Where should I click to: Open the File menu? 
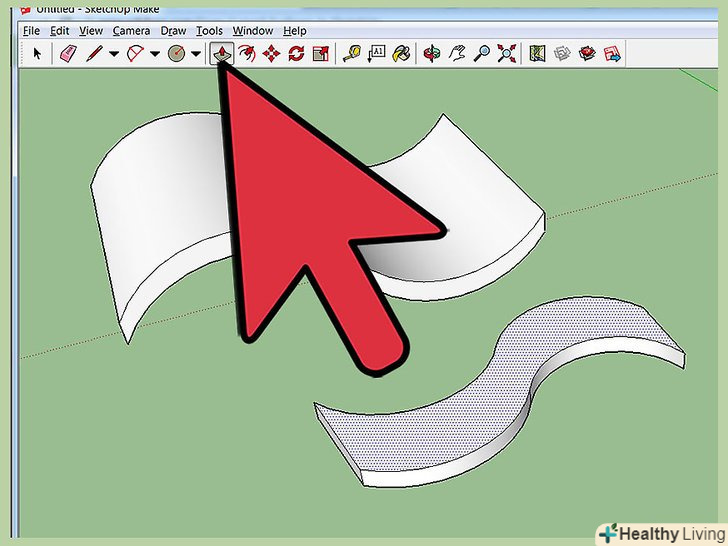point(31,31)
